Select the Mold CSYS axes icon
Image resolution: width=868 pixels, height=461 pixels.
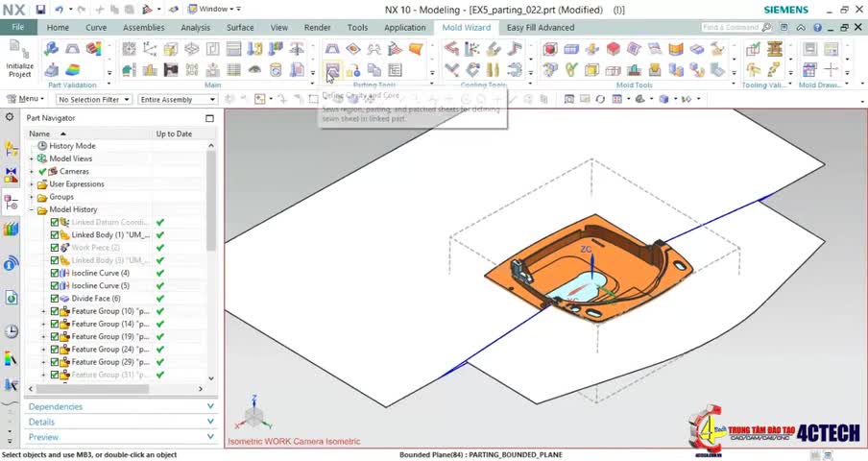coord(150,49)
